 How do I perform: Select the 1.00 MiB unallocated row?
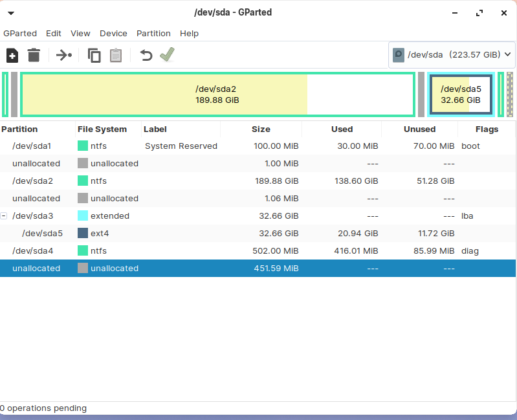(258, 164)
